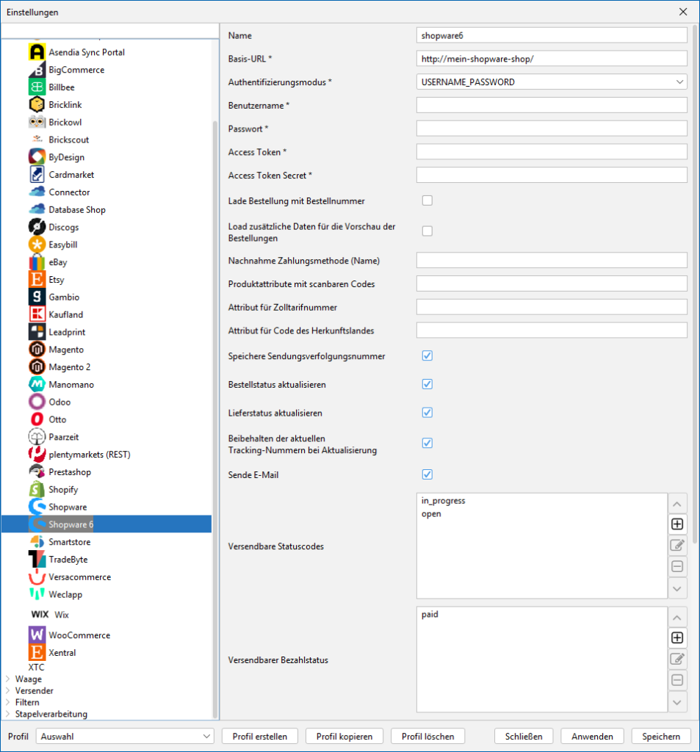Viewport: 700px width, 752px height.
Task: Click the Magento 2 icon
Action: tap(37, 367)
